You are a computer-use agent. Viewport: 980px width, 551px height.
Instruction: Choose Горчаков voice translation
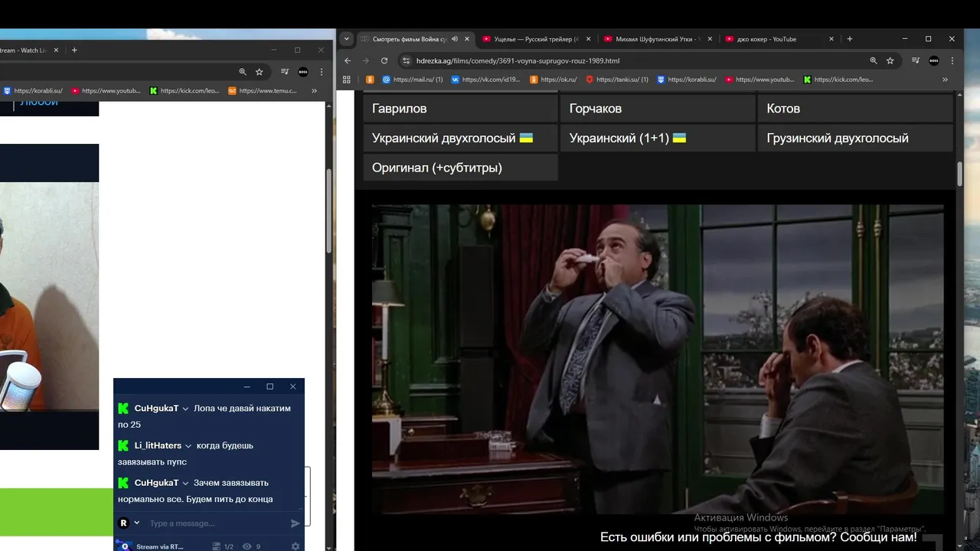click(x=658, y=109)
